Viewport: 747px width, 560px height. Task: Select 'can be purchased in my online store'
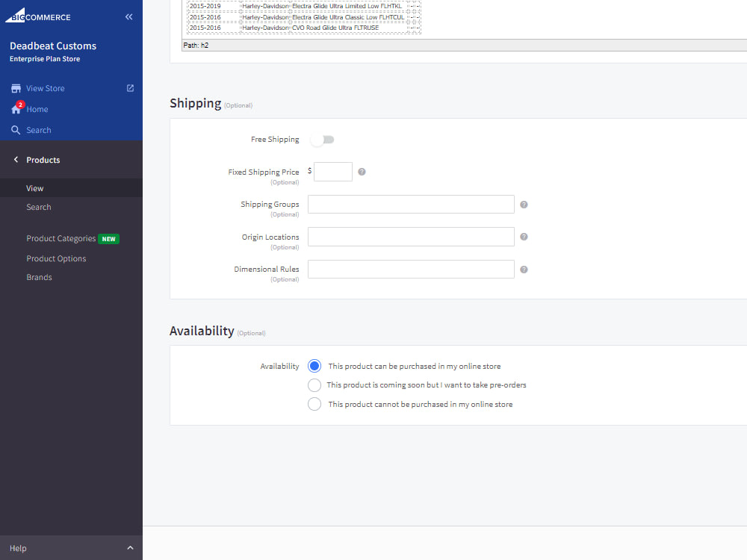click(314, 366)
